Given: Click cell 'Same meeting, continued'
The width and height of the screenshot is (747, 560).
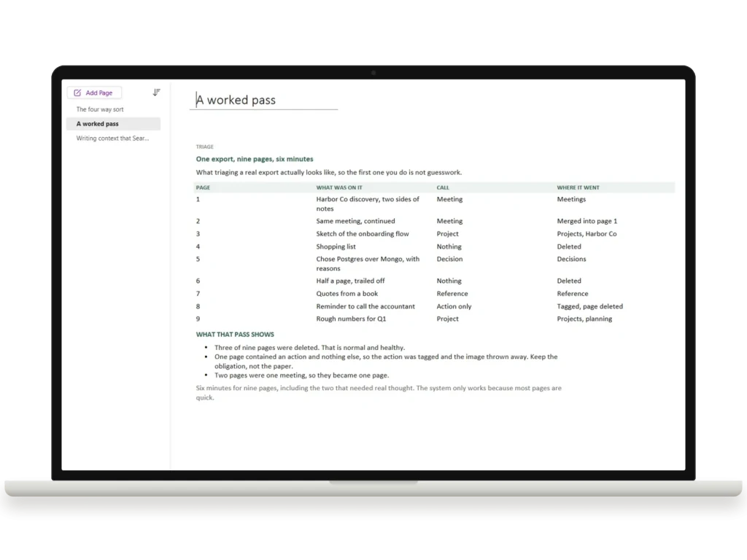Looking at the screenshot, I should (355, 221).
